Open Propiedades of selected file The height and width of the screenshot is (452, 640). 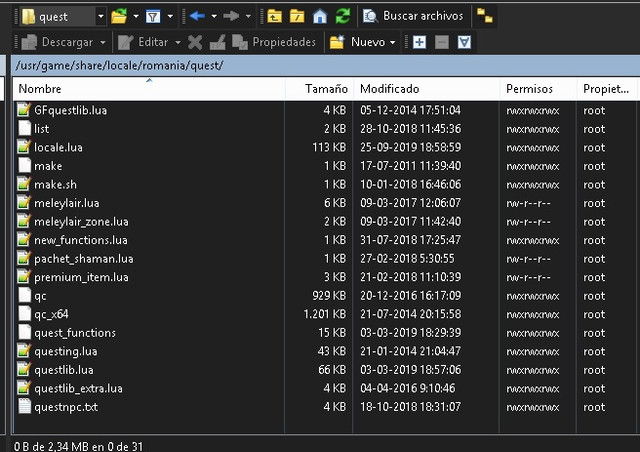tap(274, 42)
